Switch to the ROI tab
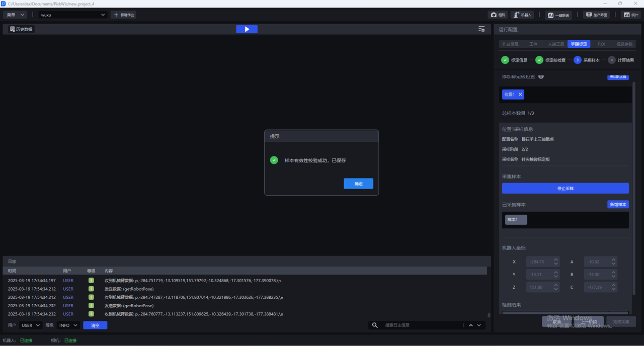 coord(601,44)
